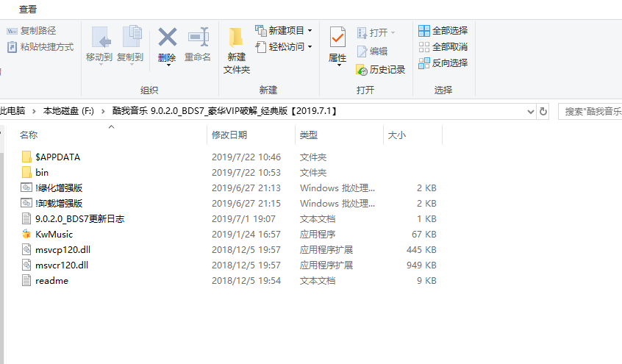Open History (历史记录) in ribbon
The height and width of the screenshot is (364, 622).
[381, 70]
